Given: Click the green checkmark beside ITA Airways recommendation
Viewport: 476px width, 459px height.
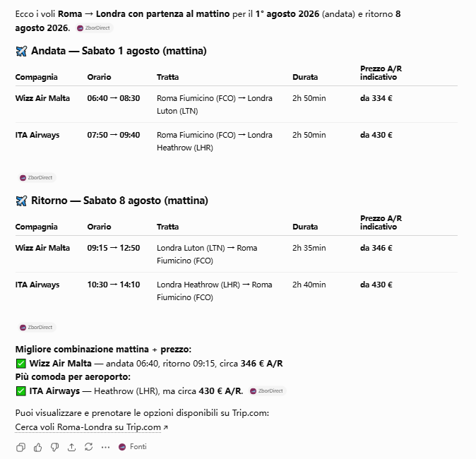Looking at the screenshot, I should (20, 391).
